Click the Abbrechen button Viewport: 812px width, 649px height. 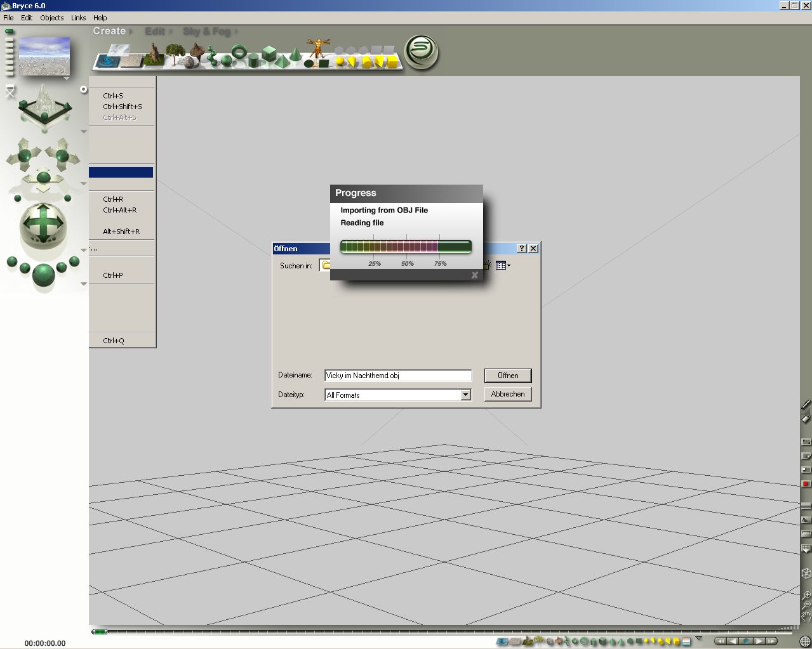pos(508,394)
